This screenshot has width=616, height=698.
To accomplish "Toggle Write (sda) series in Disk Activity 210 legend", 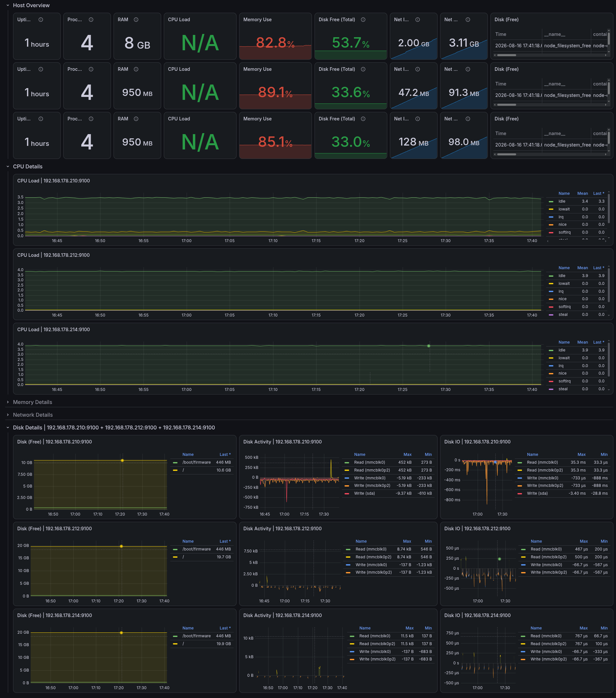I will [364, 493].
